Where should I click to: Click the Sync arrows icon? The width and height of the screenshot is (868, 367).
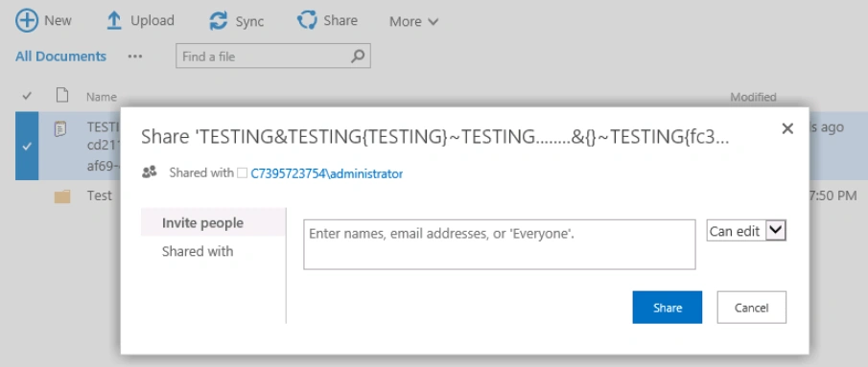coord(219,21)
